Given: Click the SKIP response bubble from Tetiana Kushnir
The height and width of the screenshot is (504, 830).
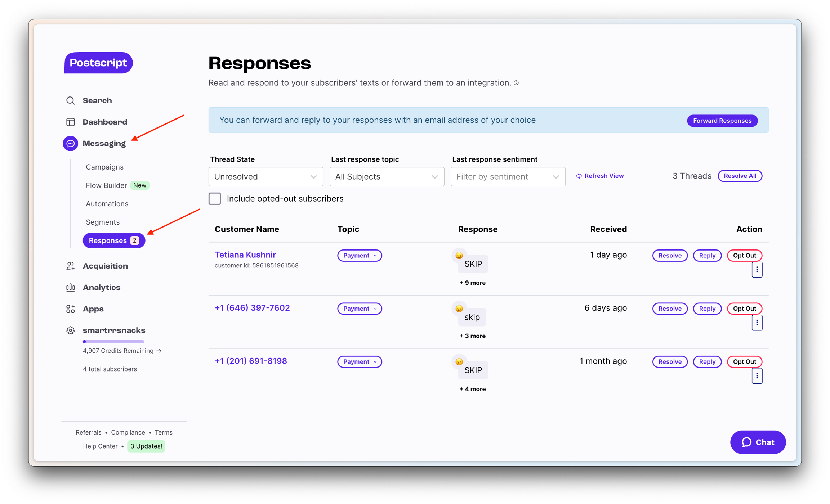Looking at the screenshot, I should point(473,264).
